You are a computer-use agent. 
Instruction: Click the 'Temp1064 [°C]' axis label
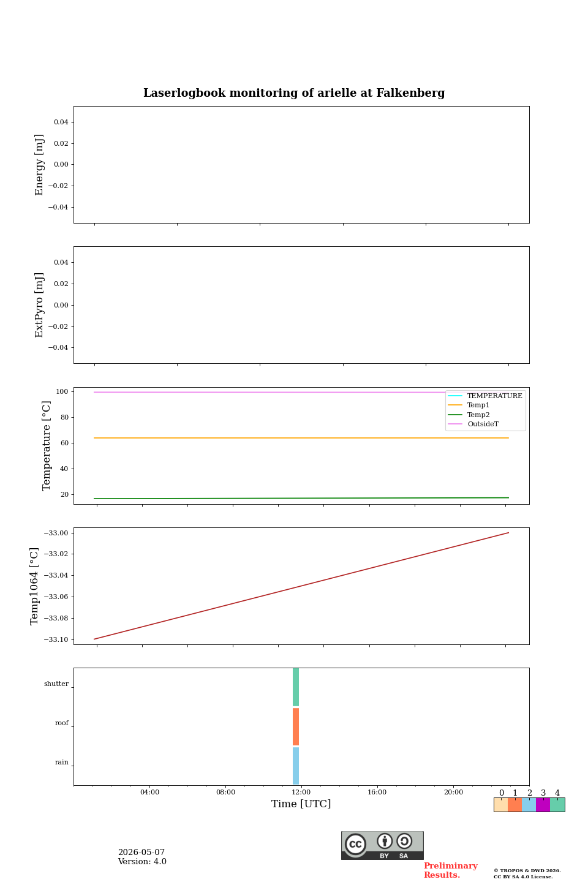pyautogui.click(x=34, y=586)
